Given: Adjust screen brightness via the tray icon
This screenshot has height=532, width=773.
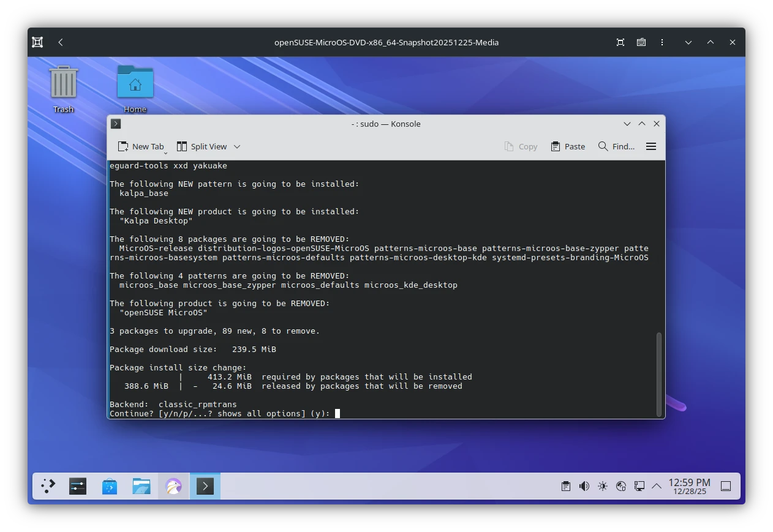Looking at the screenshot, I should coord(602,486).
